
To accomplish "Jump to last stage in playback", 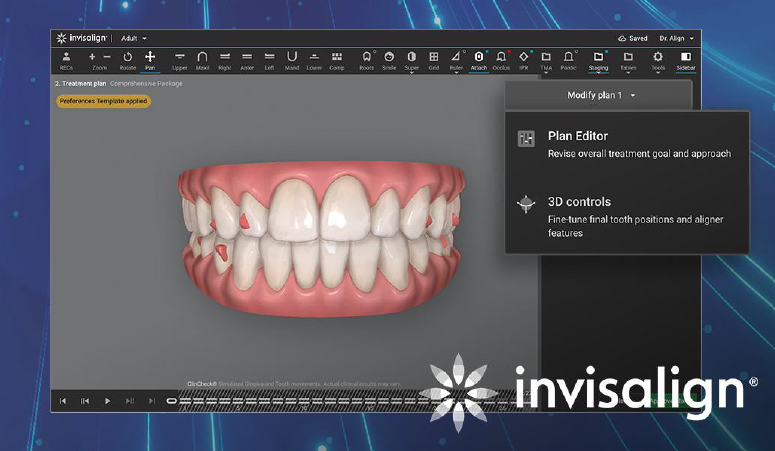I will (x=152, y=401).
